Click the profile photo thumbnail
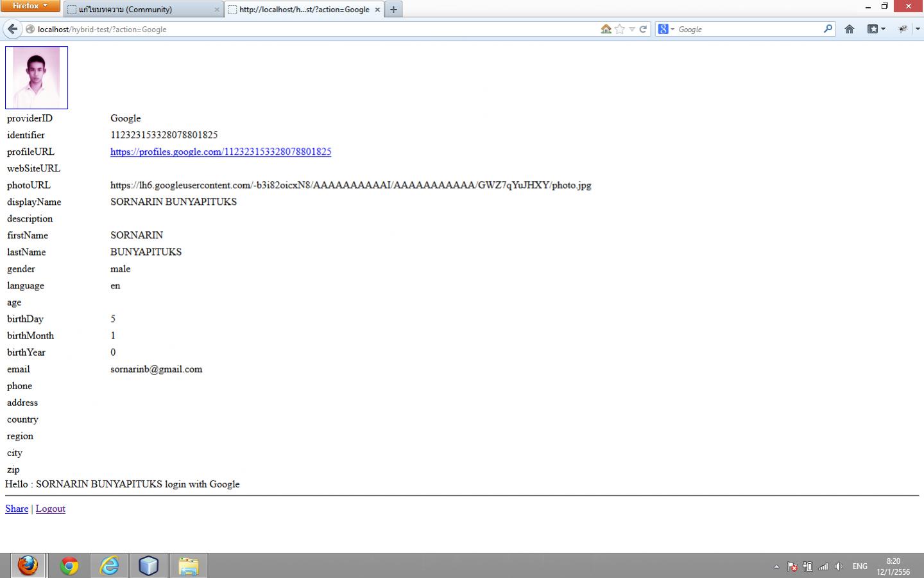 click(37, 78)
